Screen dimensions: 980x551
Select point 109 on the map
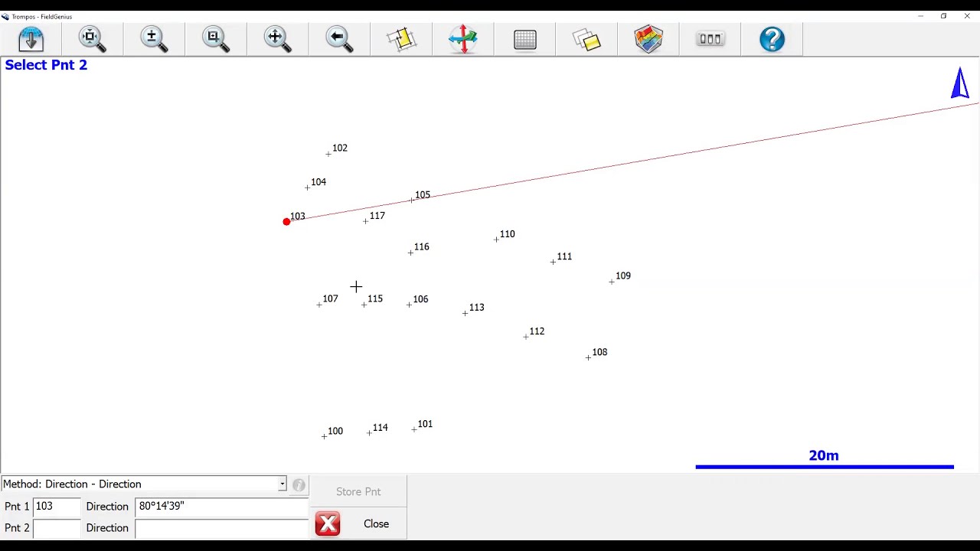(612, 282)
